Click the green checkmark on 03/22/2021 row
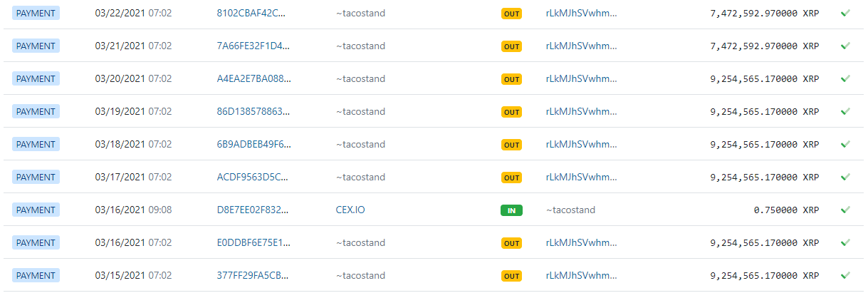The width and height of the screenshot is (868, 298). [845, 13]
